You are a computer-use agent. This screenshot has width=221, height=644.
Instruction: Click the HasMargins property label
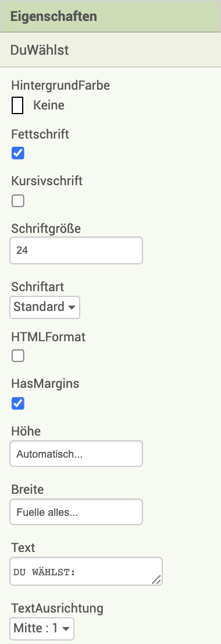(45, 384)
